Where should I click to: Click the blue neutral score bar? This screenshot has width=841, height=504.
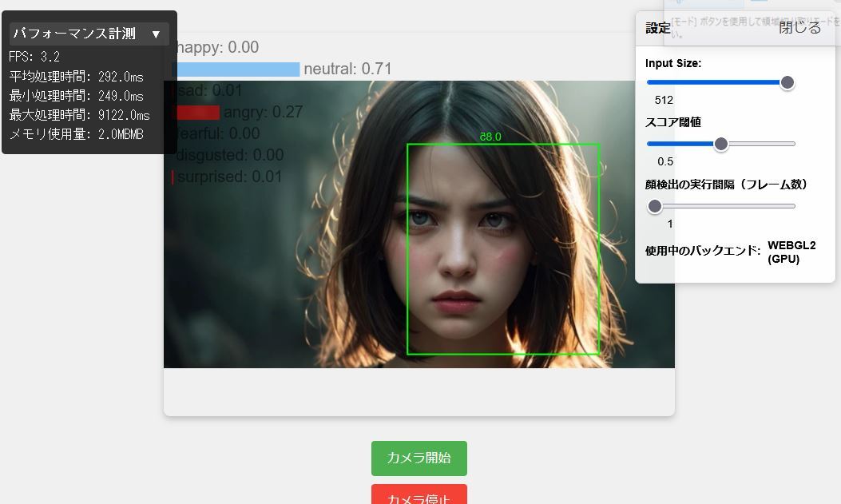coord(236,69)
